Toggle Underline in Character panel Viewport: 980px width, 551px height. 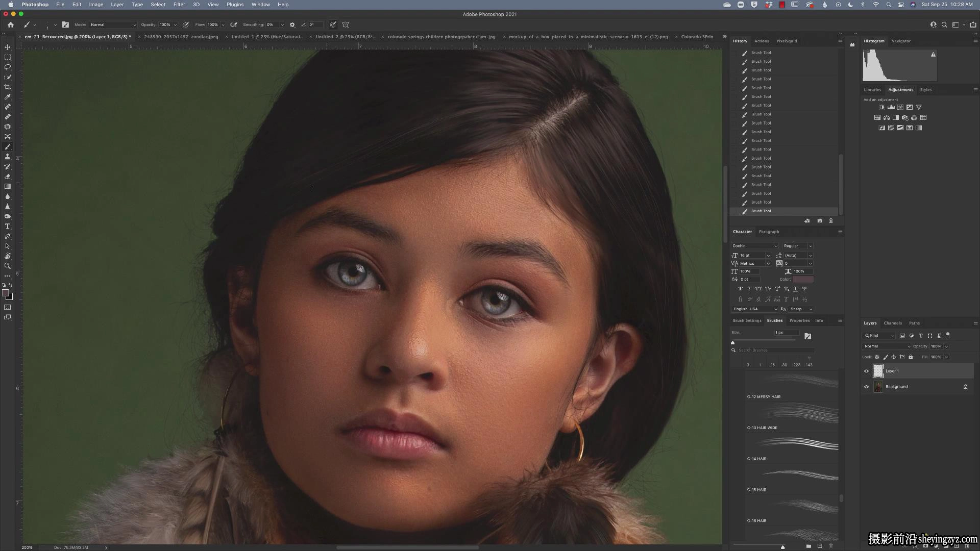(795, 289)
